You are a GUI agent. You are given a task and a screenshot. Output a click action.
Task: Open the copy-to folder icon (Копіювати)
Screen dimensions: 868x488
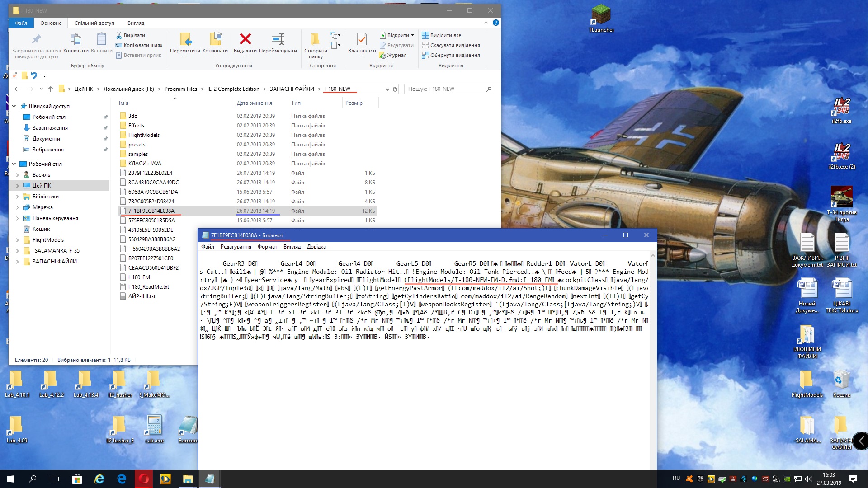point(215,39)
